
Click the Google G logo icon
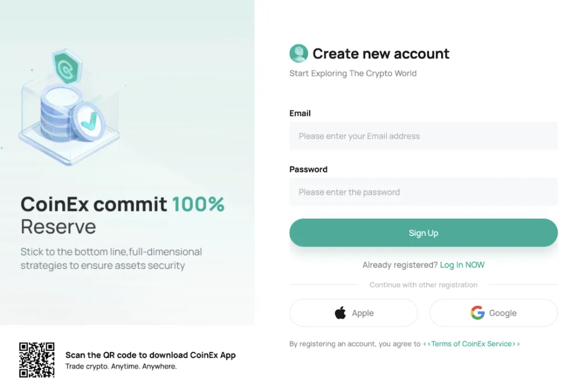(x=478, y=313)
